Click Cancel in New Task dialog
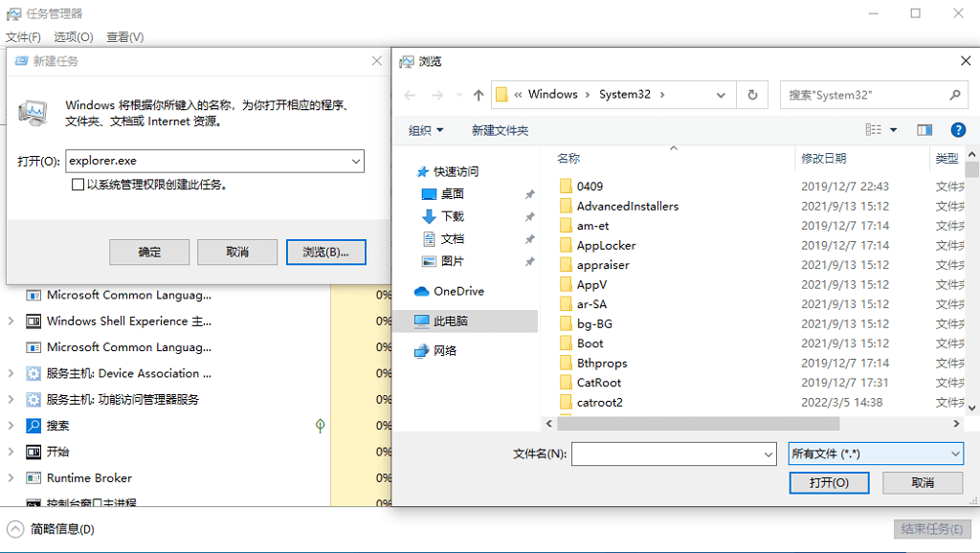 point(237,252)
